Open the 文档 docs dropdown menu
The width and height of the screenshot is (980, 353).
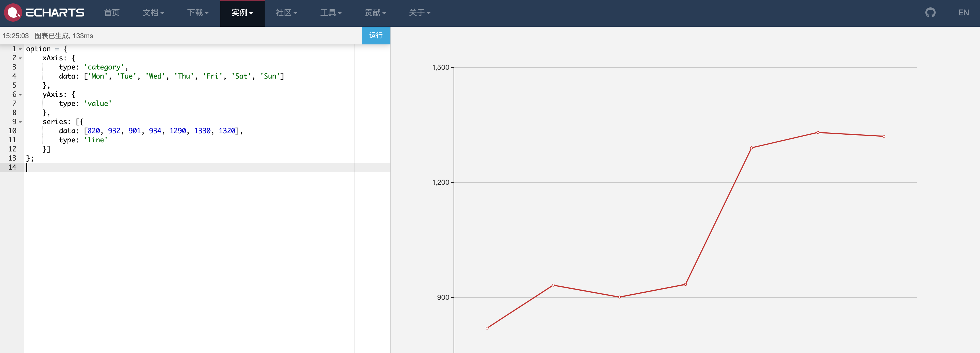[x=153, y=13]
